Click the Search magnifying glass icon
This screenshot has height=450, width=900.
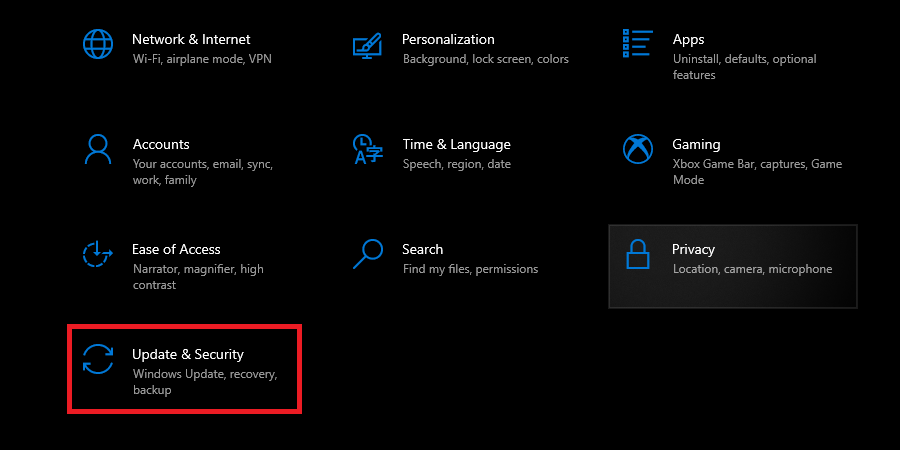click(367, 254)
